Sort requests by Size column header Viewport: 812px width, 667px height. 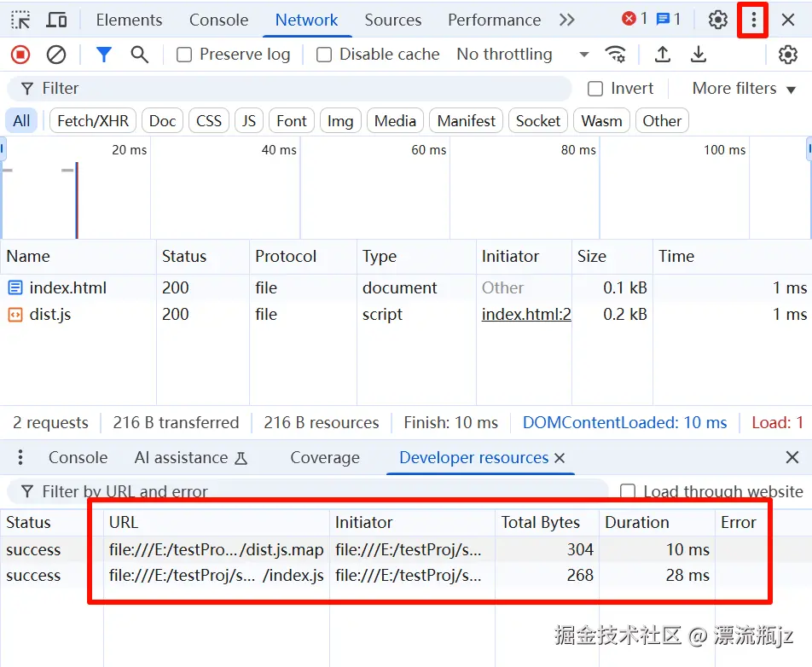pos(612,257)
